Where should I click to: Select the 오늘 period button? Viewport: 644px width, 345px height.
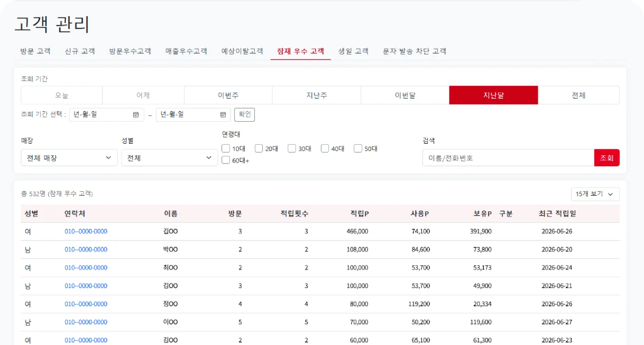click(62, 95)
